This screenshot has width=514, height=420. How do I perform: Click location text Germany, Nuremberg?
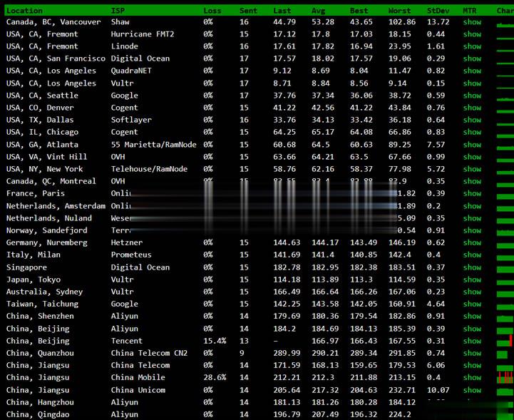(46, 242)
